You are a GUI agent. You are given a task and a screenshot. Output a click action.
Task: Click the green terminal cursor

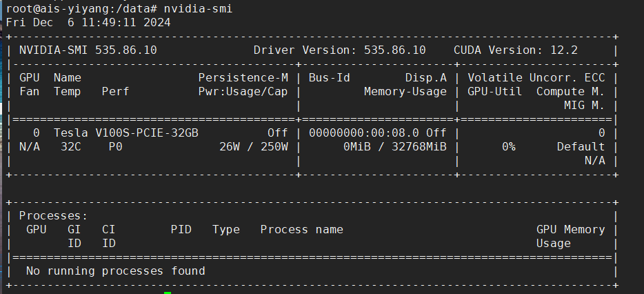tap(168, 292)
